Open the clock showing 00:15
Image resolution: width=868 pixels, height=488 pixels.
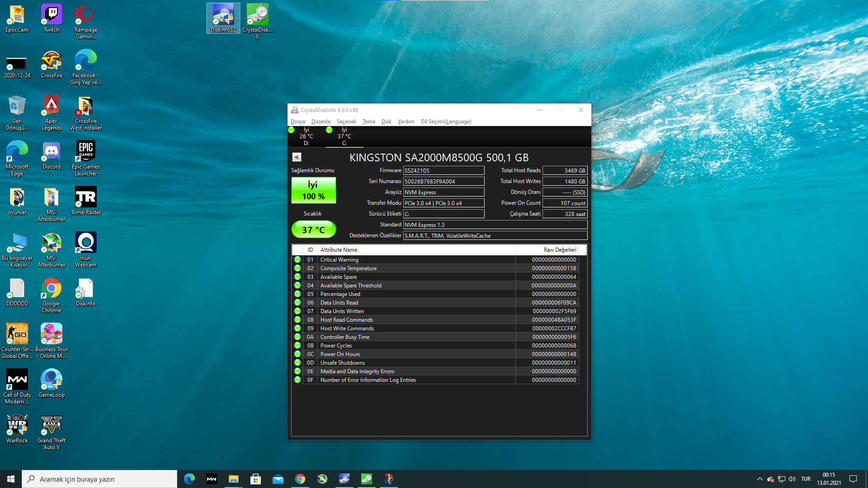tap(829, 479)
